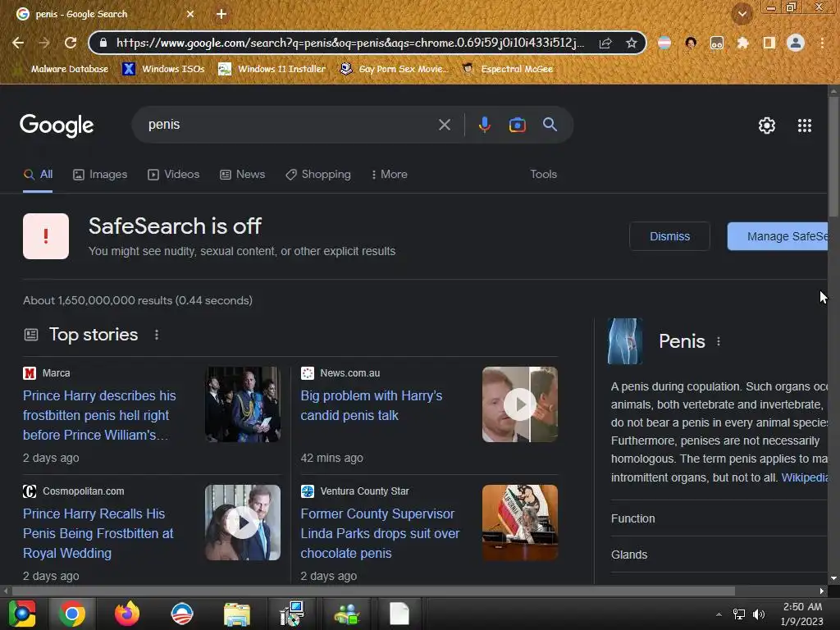840x630 pixels.
Task: Open Cosmopolitan Prince Harry Recalls story
Action: point(98,533)
